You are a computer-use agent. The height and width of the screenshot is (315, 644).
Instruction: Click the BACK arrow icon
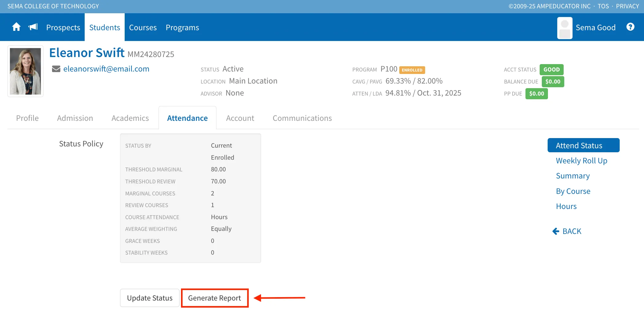point(556,231)
